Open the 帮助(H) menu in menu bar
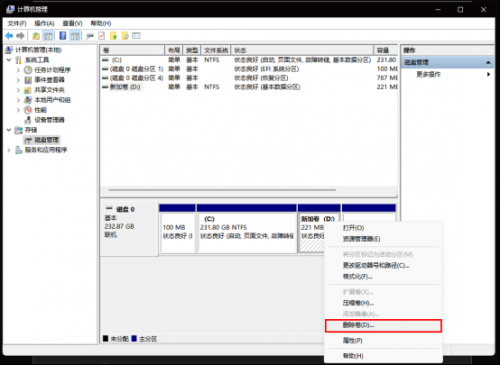The height and width of the screenshot is (365, 500). [101, 23]
